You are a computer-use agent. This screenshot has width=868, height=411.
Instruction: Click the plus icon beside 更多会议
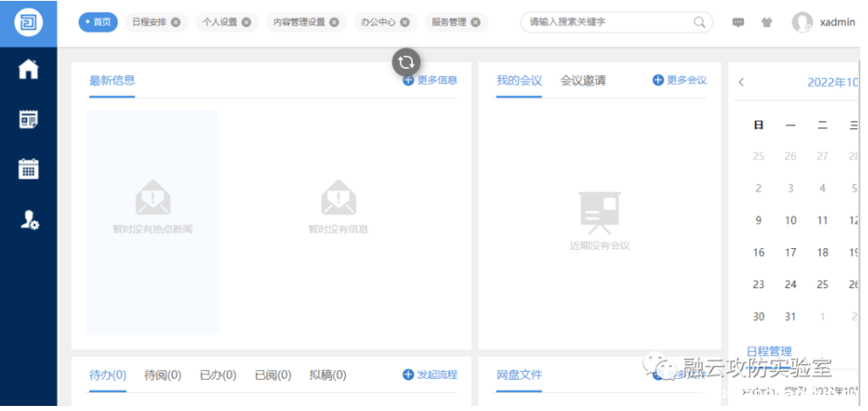[658, 81]
